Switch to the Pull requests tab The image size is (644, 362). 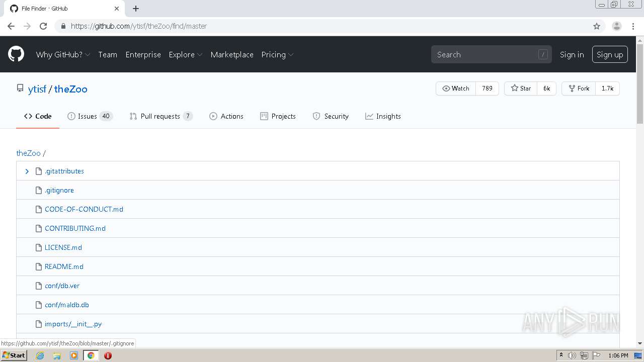(x=161, y=116)
